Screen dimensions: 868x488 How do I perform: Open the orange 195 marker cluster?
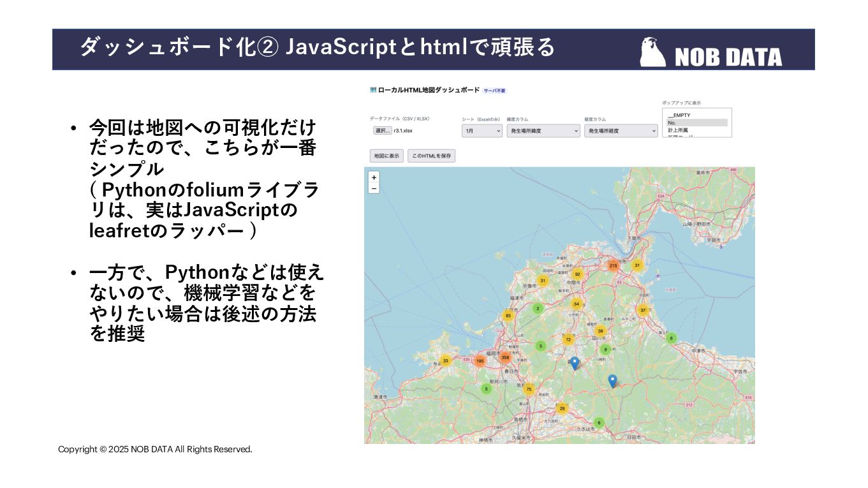coord(480,361)
